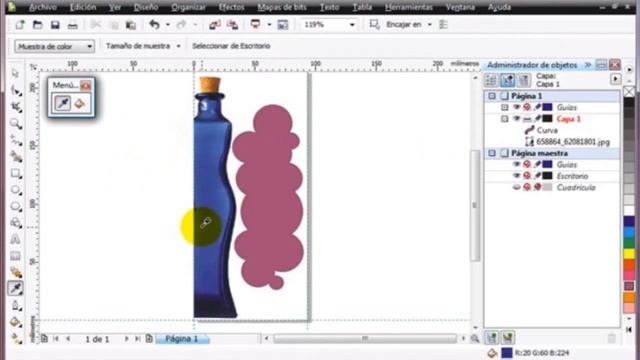
Task: Toggle printable icon of Escritorio layer
Action: [527, 176]
